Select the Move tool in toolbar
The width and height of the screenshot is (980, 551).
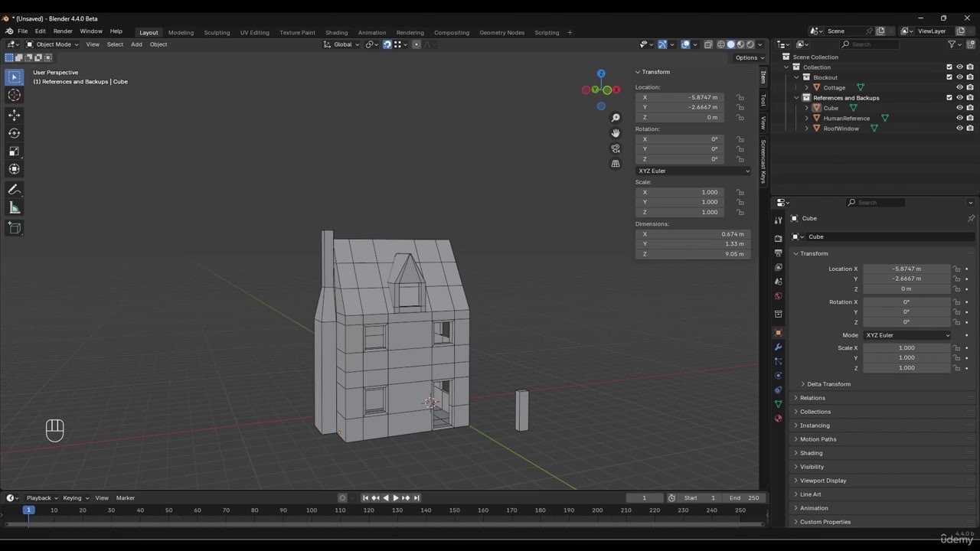pyautogui.click(x=14, y=115)
